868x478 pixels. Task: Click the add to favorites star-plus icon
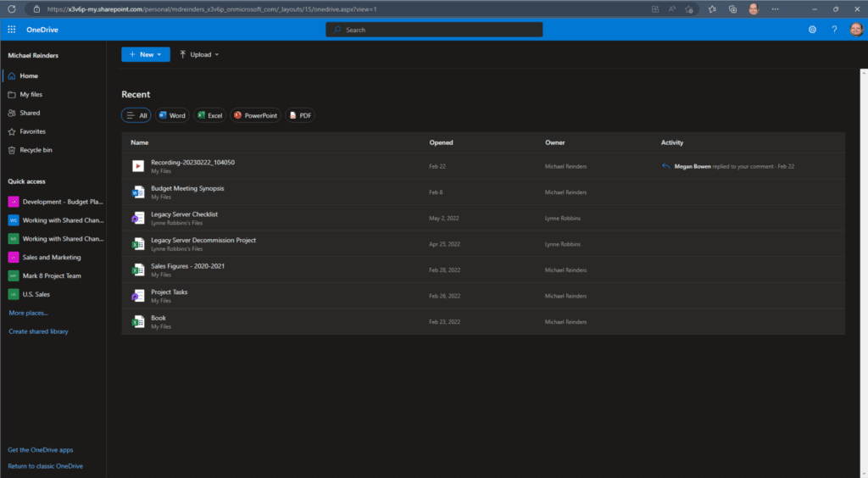[689, 8]
